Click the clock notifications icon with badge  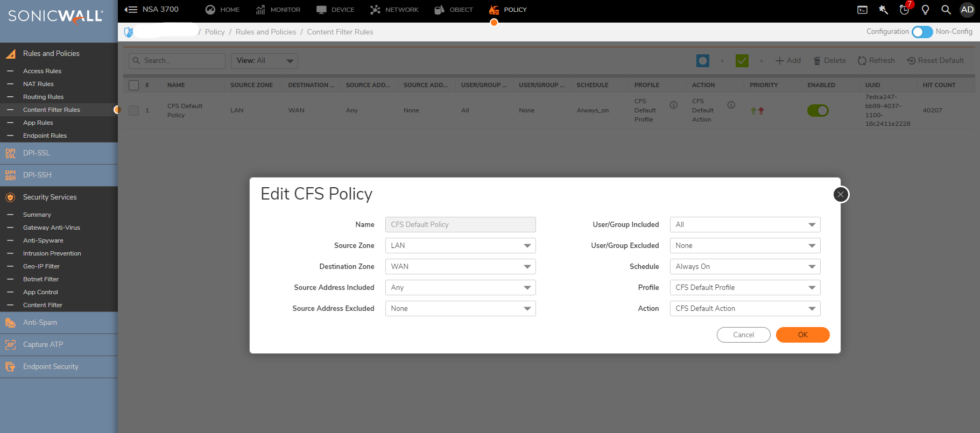tap(904, 10)
